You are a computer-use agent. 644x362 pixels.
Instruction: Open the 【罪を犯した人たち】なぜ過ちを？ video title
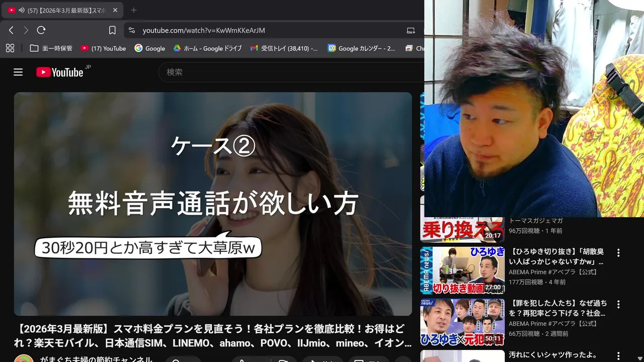[557, 308]
